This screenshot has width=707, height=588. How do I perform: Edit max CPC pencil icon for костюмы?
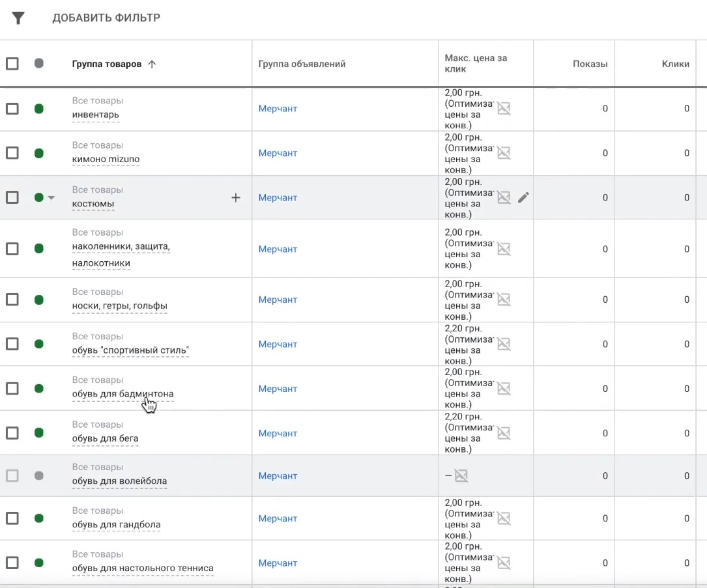[x=523, y=197]
